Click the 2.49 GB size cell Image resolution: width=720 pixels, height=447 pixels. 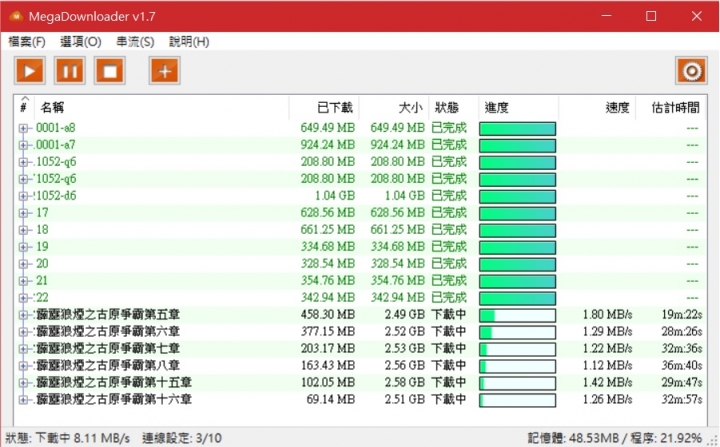click(405, 315)
